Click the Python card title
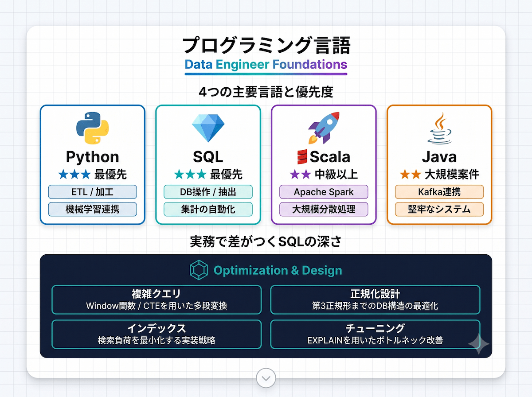 click(93, 157)
